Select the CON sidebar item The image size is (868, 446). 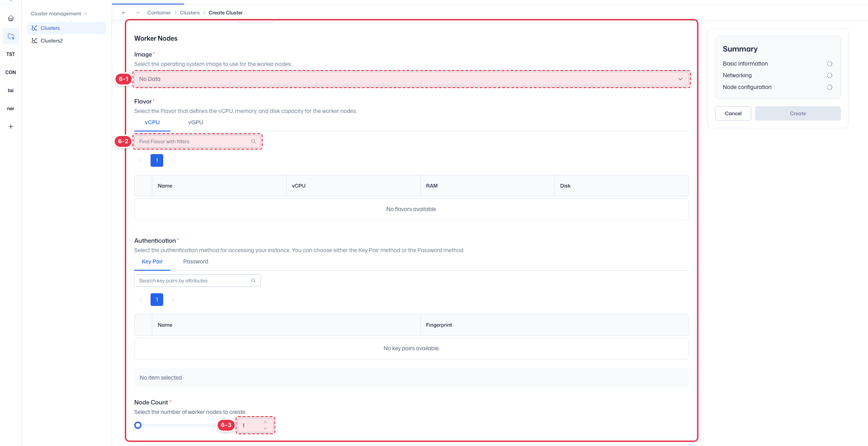click(11, 72)
